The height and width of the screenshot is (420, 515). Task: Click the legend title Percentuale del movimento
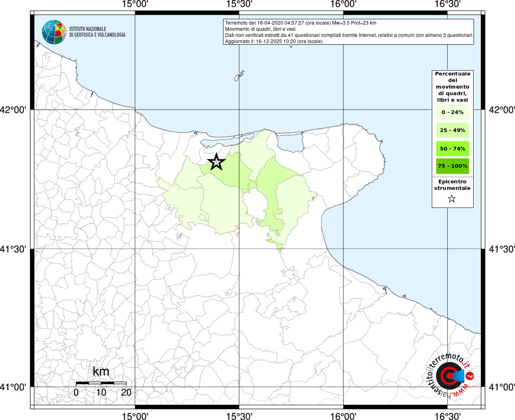click(452, 87)
